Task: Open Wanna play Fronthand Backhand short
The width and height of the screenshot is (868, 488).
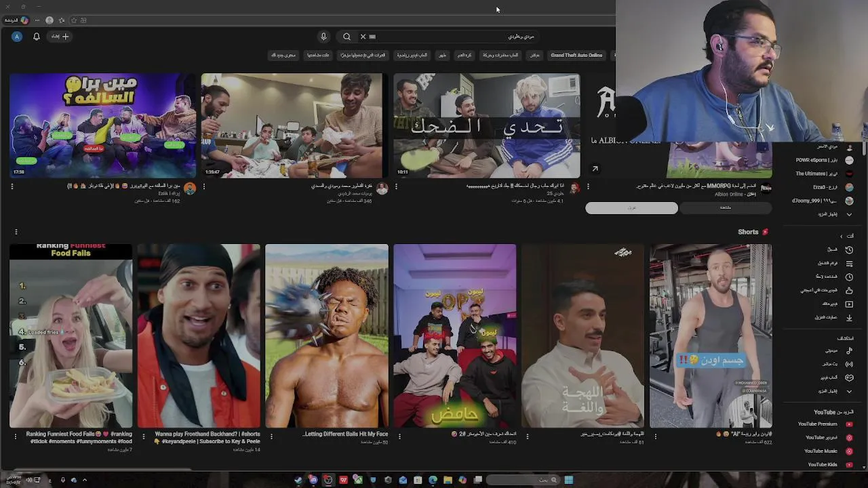Action: click(199, 335)
